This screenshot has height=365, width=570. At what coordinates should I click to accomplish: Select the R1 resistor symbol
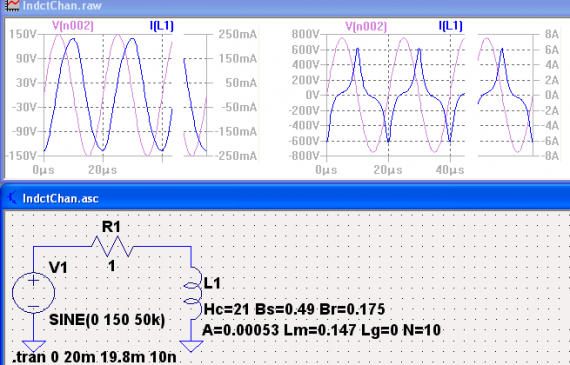coord(112,246)
